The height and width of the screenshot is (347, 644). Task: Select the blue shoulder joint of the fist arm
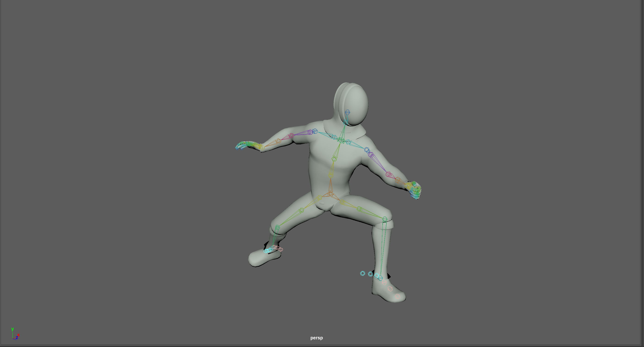point(367,150)
